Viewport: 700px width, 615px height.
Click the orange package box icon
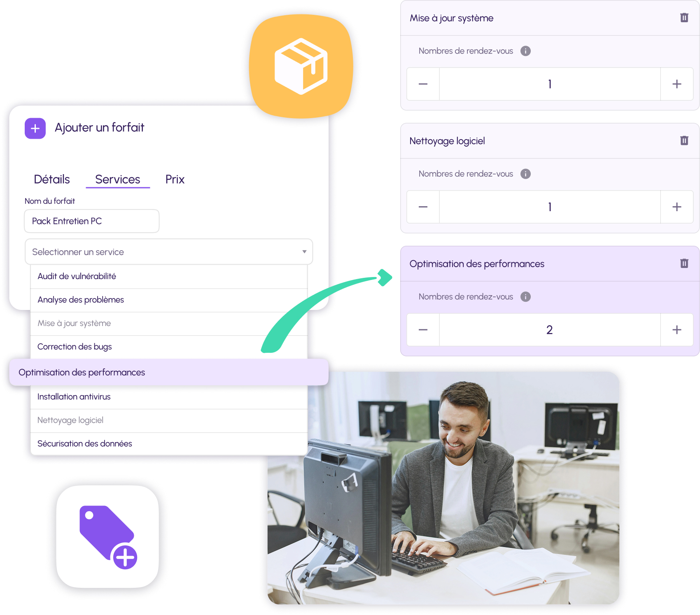(301, 66)
